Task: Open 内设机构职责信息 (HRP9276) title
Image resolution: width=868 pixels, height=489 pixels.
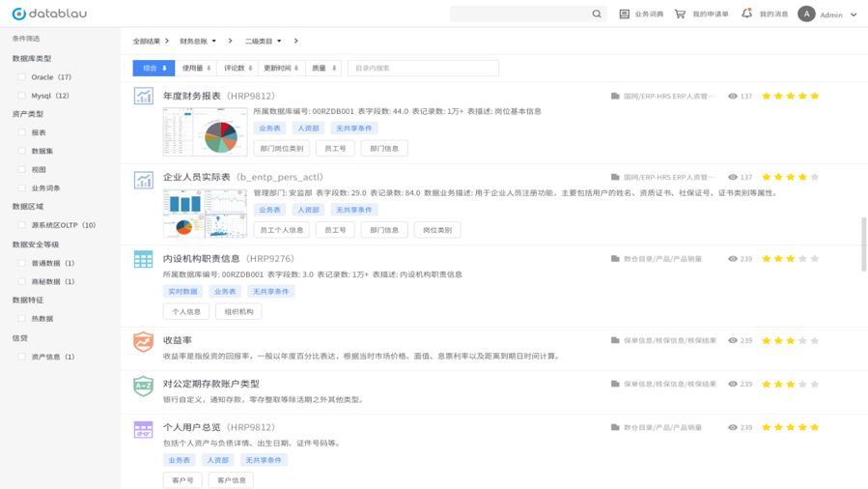Action: click(228, 259)
